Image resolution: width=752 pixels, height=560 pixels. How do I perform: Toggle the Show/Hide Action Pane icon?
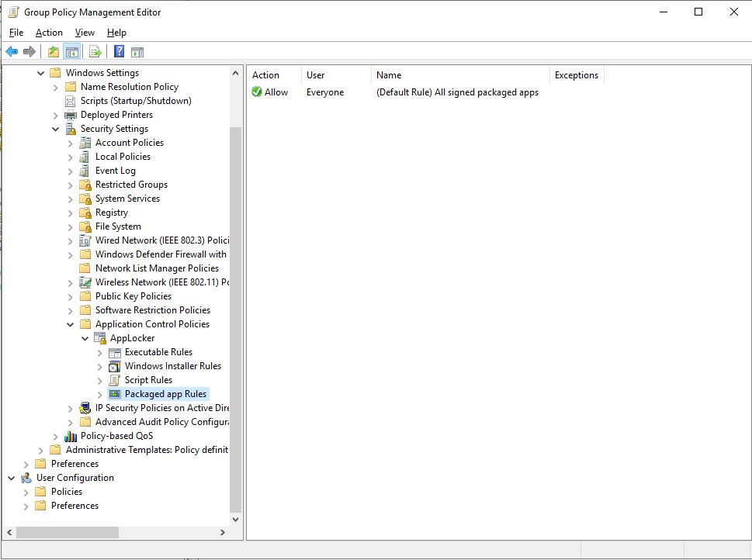(137, 52)
